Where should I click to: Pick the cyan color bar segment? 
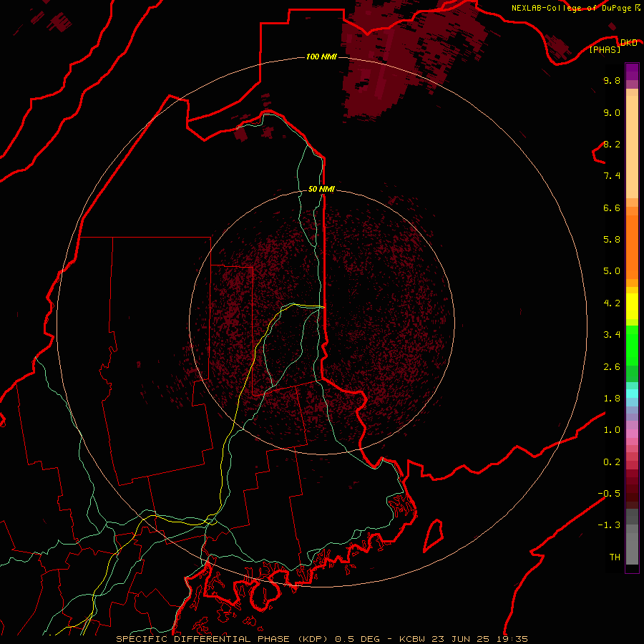pyautogui.click(x=632, y=394)
